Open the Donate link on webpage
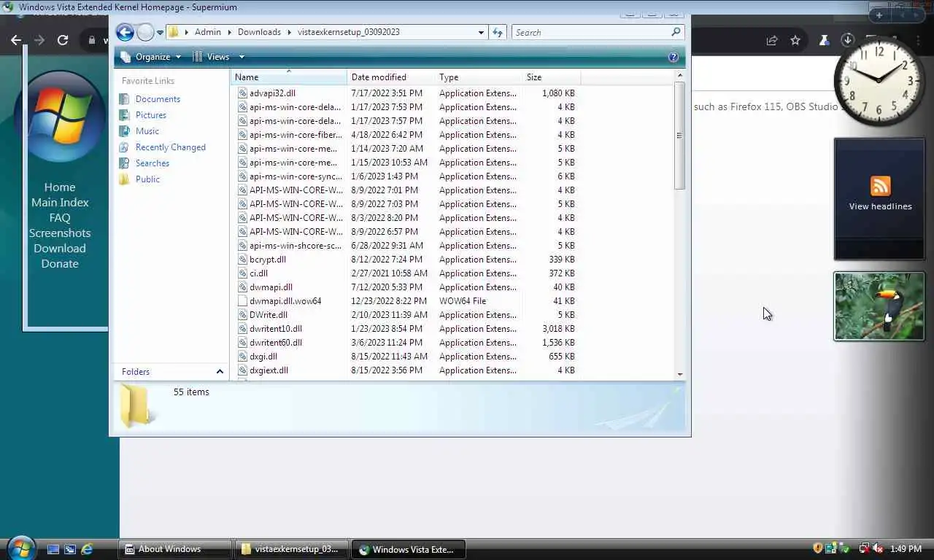The width and height of the screenshot is (934, 560). click(60, 264)
